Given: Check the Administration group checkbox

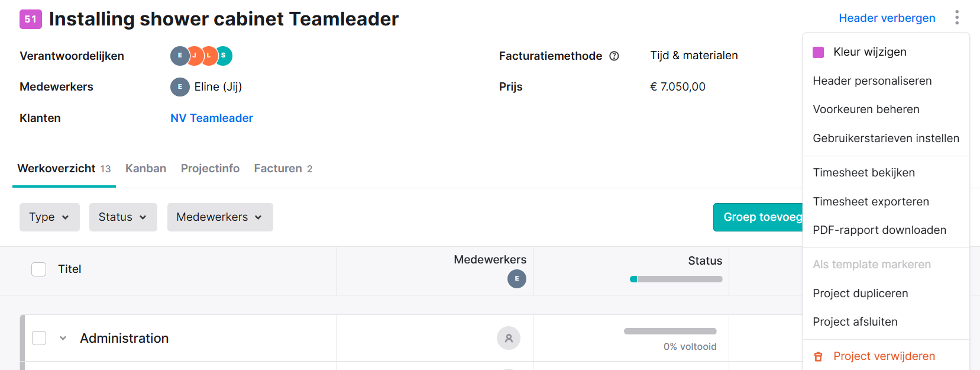Looking at the screenshot, I should (x=39, y=338).
